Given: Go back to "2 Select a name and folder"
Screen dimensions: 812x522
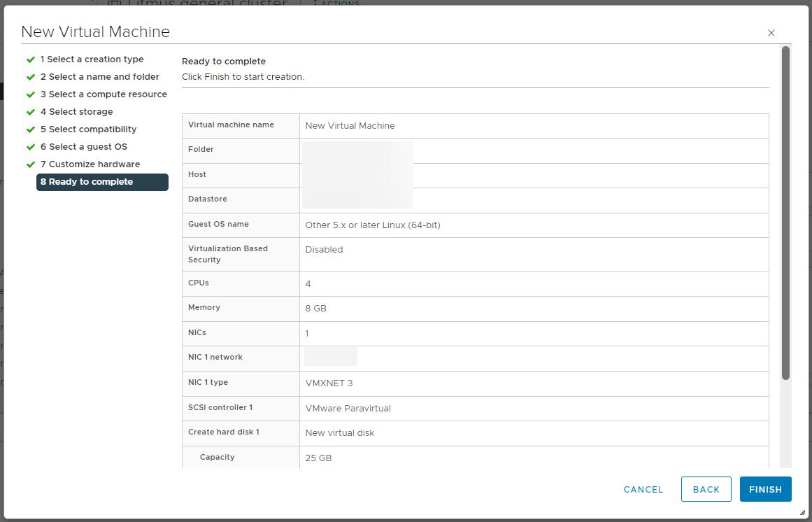Looking at the screenshot, I should click(101, 76).
